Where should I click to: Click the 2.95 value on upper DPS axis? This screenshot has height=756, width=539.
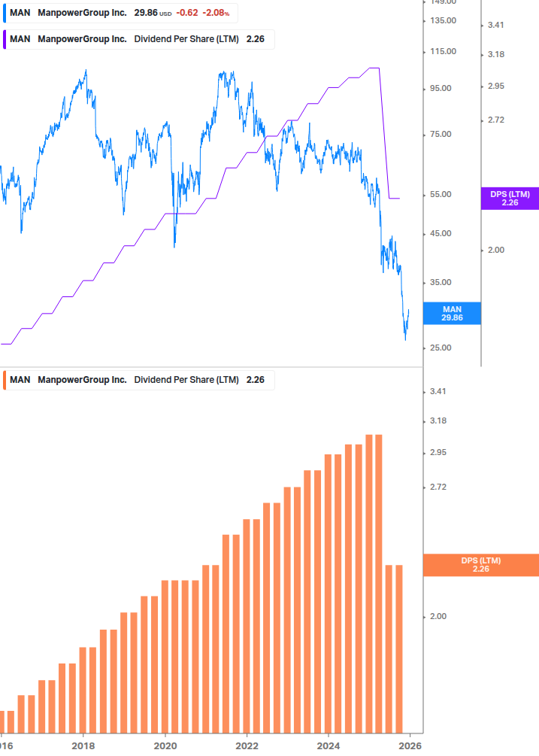[496, 87]
